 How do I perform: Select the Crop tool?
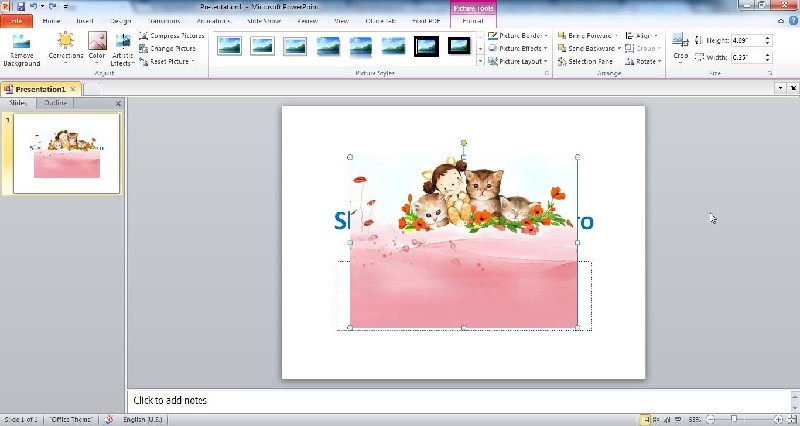681,46
